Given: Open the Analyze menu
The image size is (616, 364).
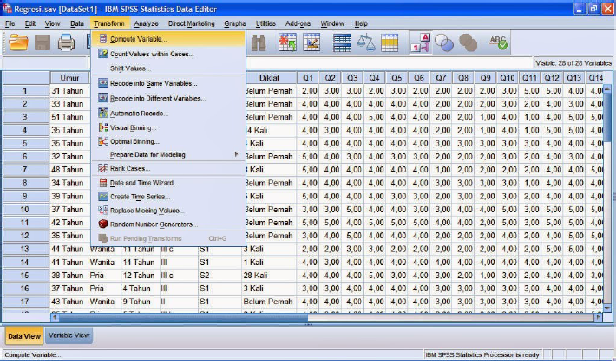Looking at the screenshot, I should click(146, 23).
